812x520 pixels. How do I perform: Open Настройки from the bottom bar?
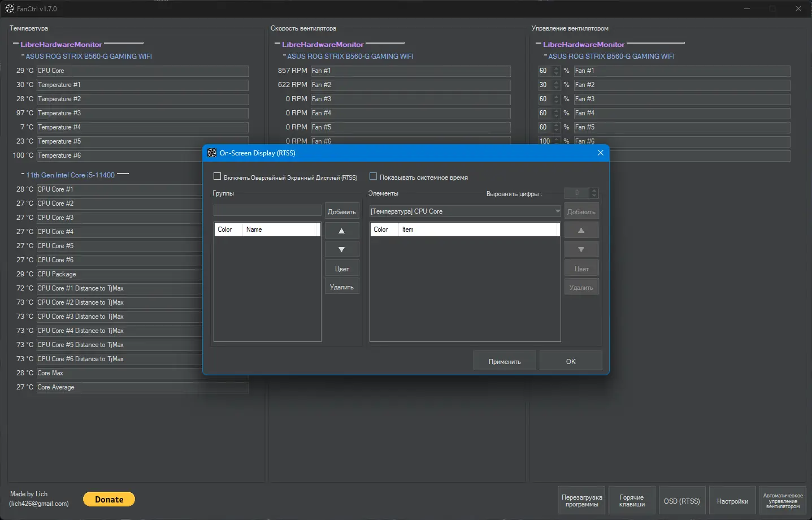732,501
